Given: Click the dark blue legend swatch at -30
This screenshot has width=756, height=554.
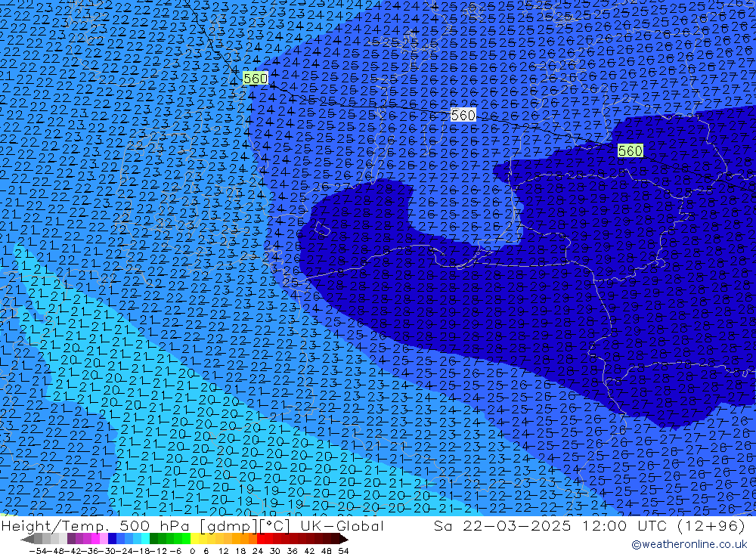Looking at the screenshot, I should tap(112, 539).
